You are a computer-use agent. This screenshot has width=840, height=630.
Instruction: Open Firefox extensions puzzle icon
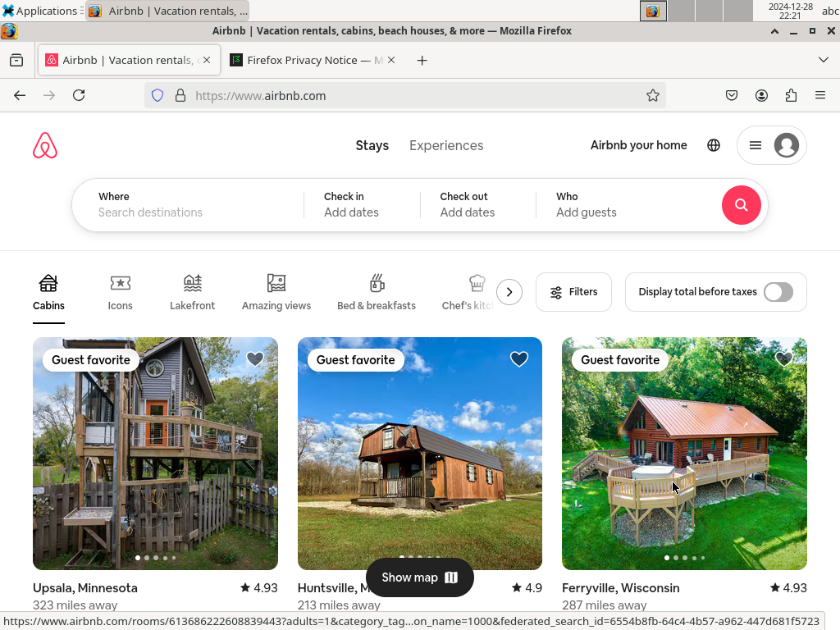(x=791, y=95)
